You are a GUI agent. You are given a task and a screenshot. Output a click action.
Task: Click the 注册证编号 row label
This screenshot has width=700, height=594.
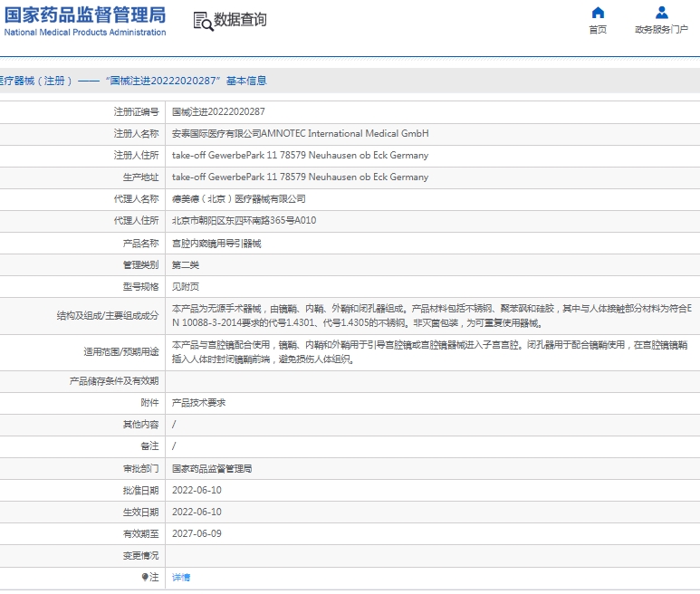click(136, 111)
